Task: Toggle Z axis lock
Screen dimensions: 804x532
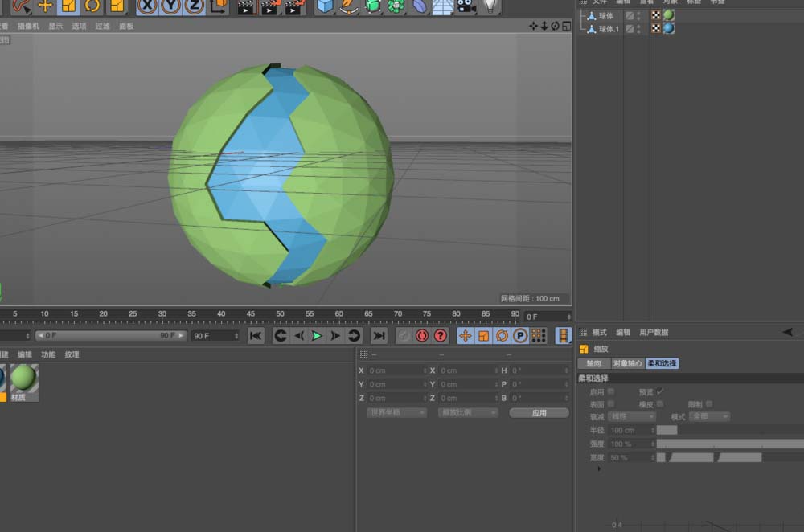Action: click(195, 6)
